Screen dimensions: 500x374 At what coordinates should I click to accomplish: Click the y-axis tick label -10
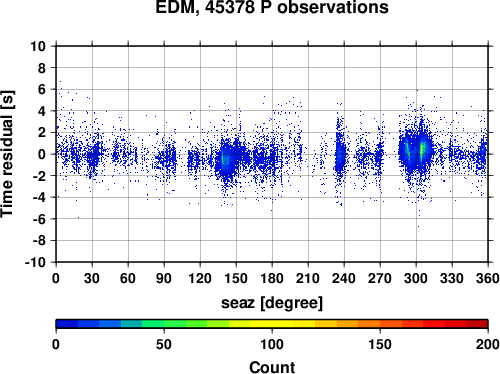pos(35,262)
